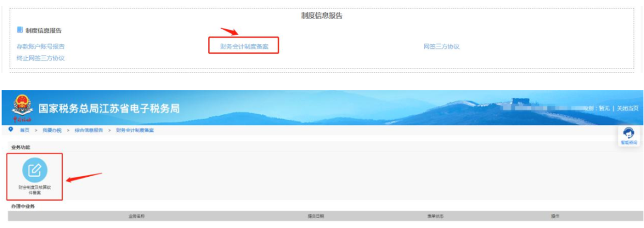Click the location pin breadcrumb icon
Viewport: 644px width, 228px height.
tap(11, 130)
